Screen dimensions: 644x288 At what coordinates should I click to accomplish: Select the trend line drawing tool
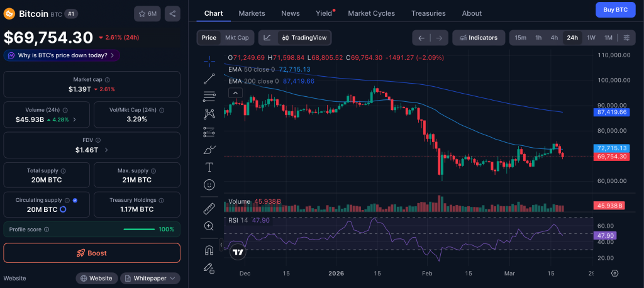(209, 79)
